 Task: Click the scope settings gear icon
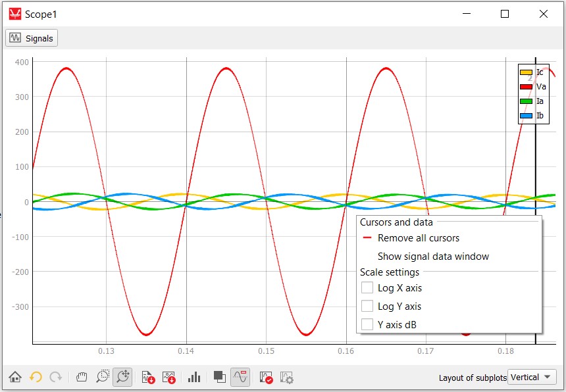click(x=286, y=378)
